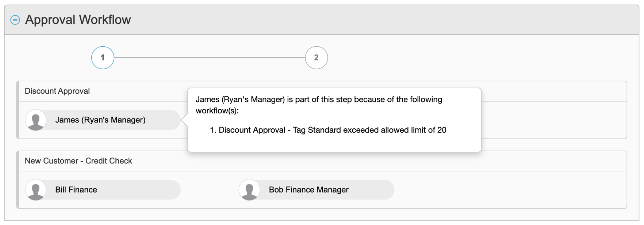The height and width of the screenshot is (225, 644).
Task: Click empty space right of Bob Finance Manager
Action: tap(510, 190)
